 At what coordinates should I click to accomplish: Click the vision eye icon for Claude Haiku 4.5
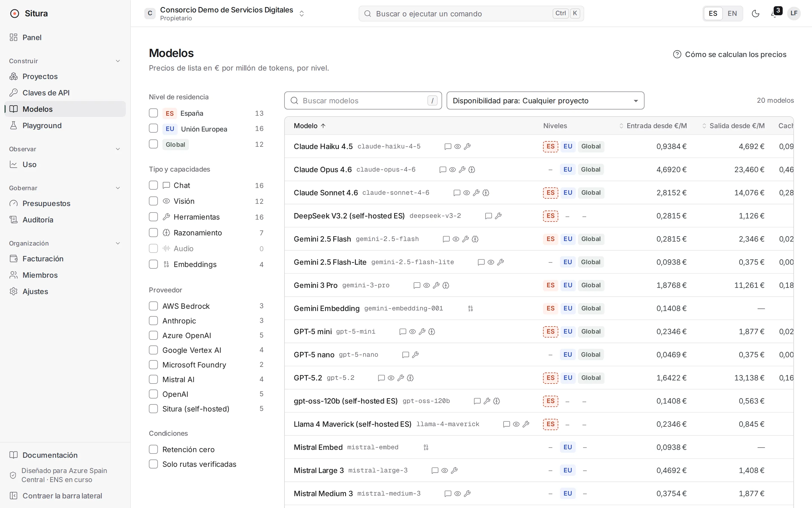[457, 146]
